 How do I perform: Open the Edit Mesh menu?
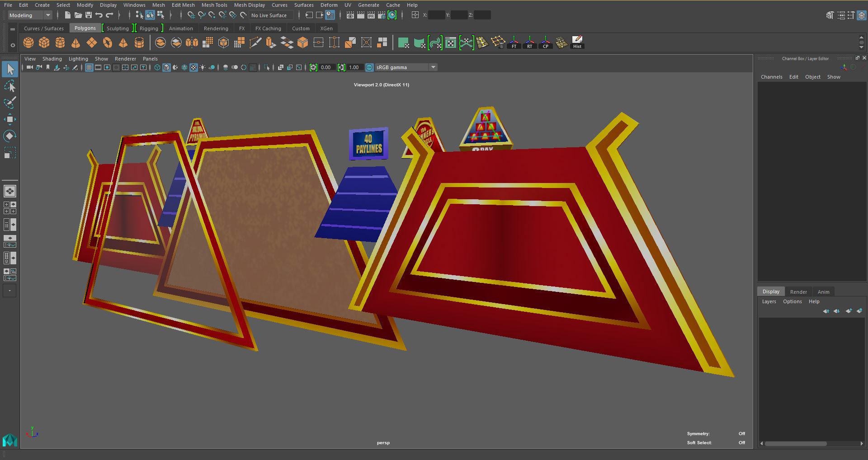click(183, 5)
